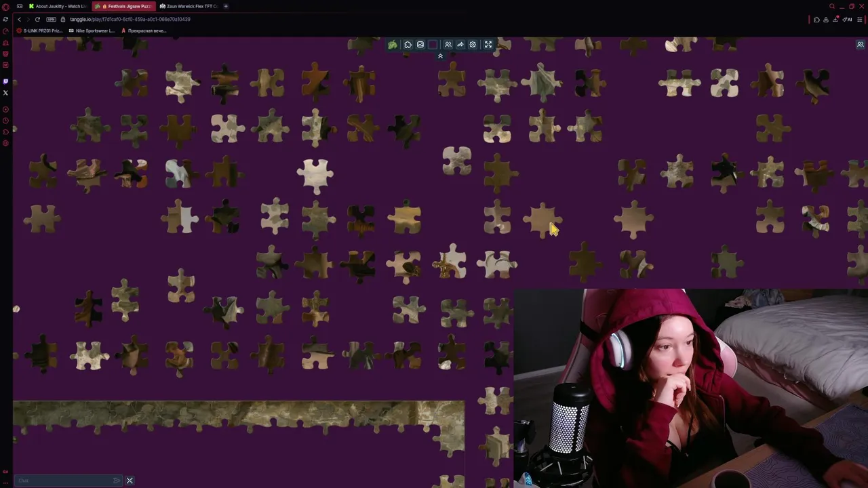Click the site lock icon in address bar
Viewport: 868px width, 488px height.
point(63,19)
